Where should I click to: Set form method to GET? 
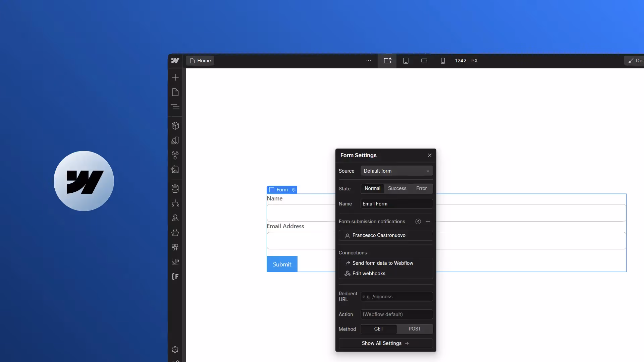tap(378, 329)
